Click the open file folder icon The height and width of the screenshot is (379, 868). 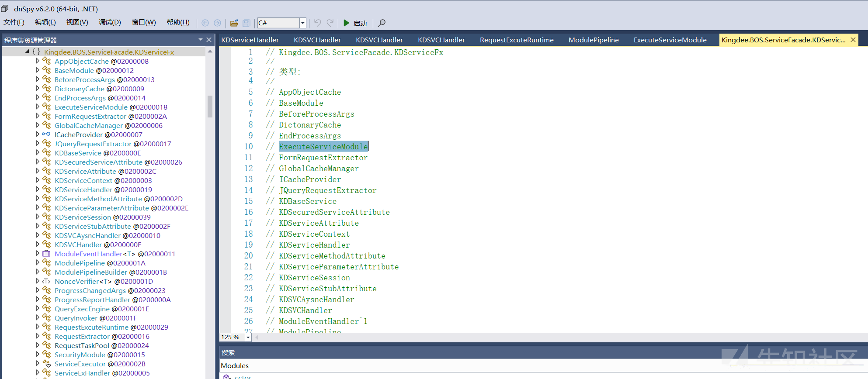pyautogui.click(x=234, y=23)
